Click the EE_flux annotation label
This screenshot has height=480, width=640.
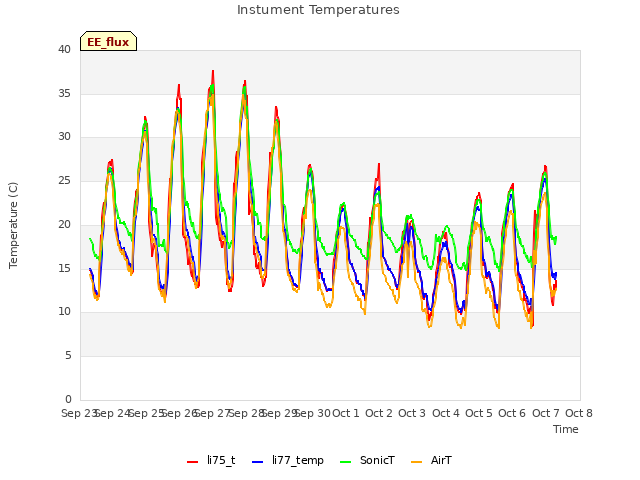click(108, 41)
